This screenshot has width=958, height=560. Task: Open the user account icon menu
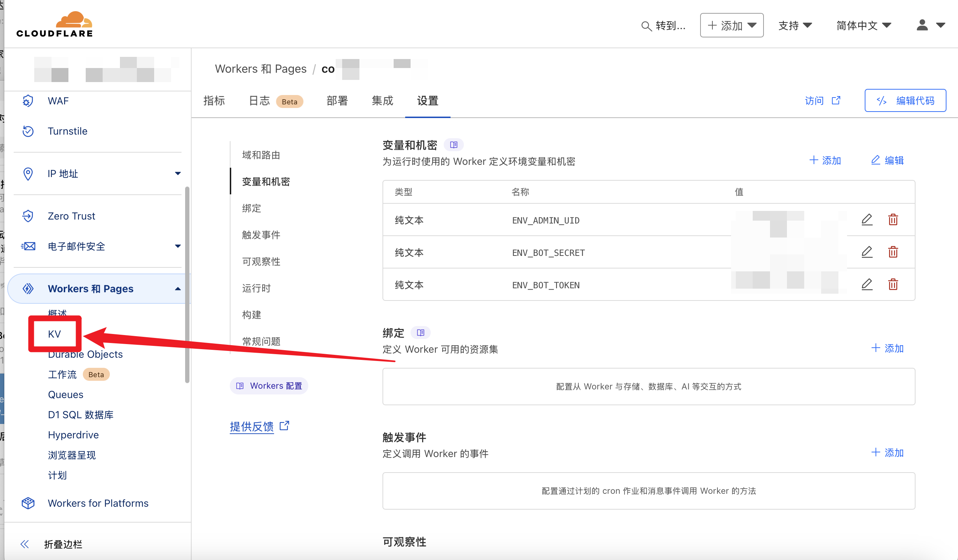point(922,25)
